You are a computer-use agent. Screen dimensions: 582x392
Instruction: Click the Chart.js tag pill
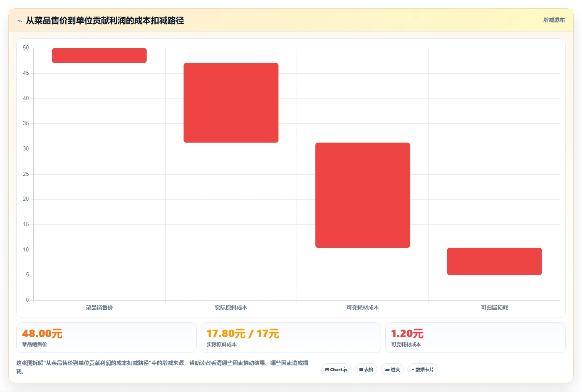click(x=336, y=370)
